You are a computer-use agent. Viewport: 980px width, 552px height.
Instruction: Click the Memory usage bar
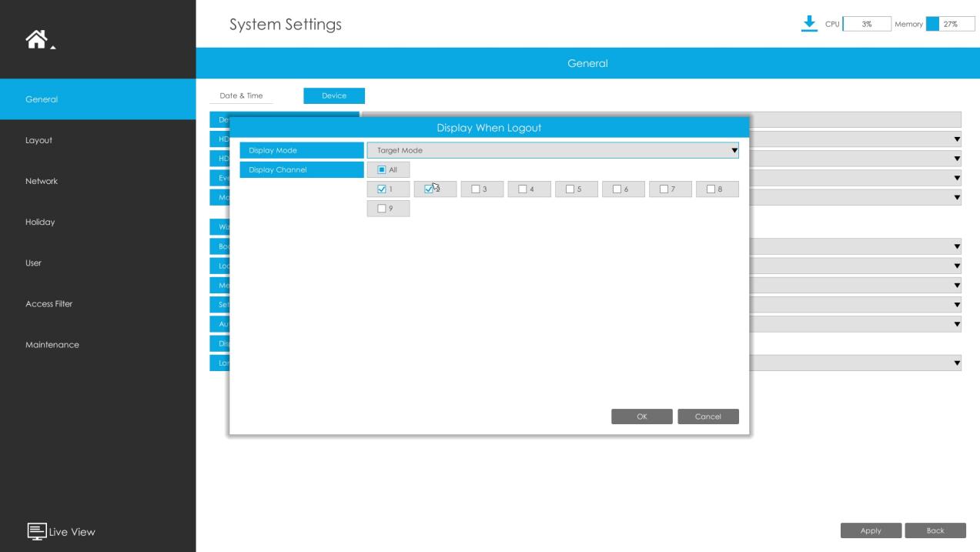950,24
